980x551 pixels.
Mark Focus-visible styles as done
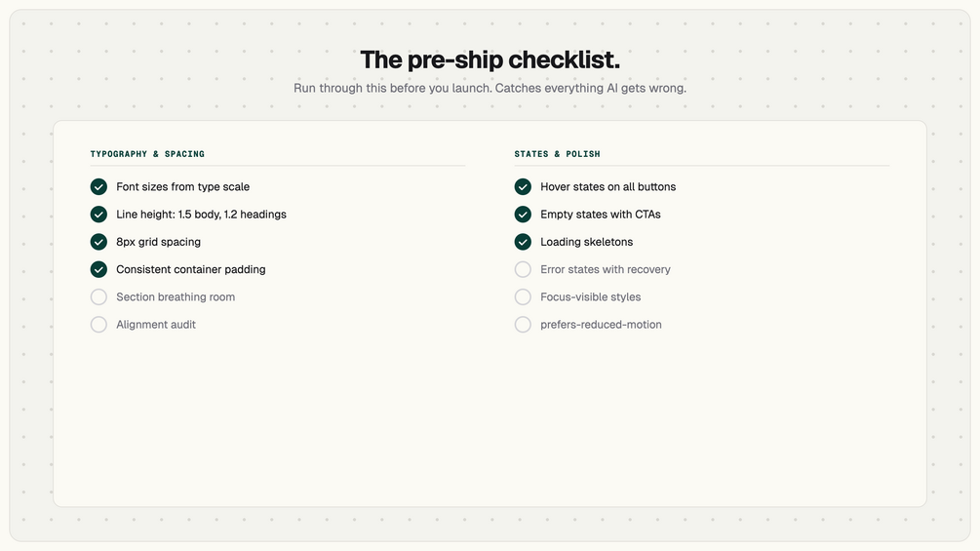(523, 296)
